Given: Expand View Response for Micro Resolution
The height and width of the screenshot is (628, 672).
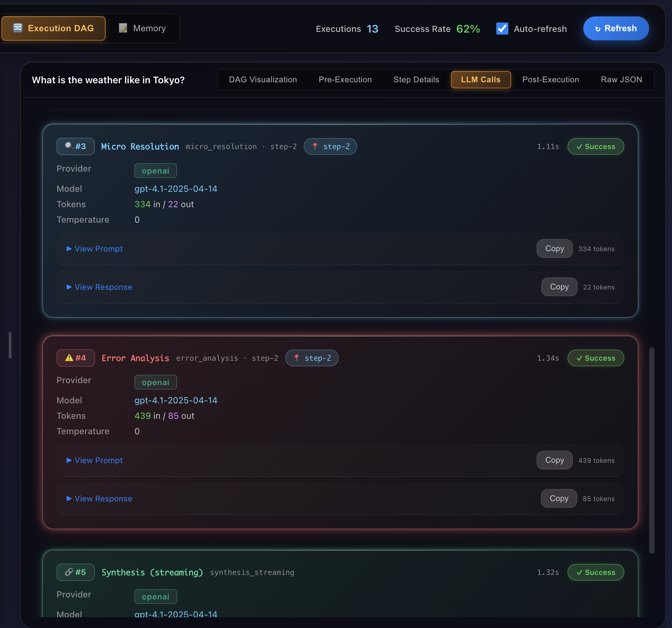Looking at the screenshot, I should [x=99, y=287].
